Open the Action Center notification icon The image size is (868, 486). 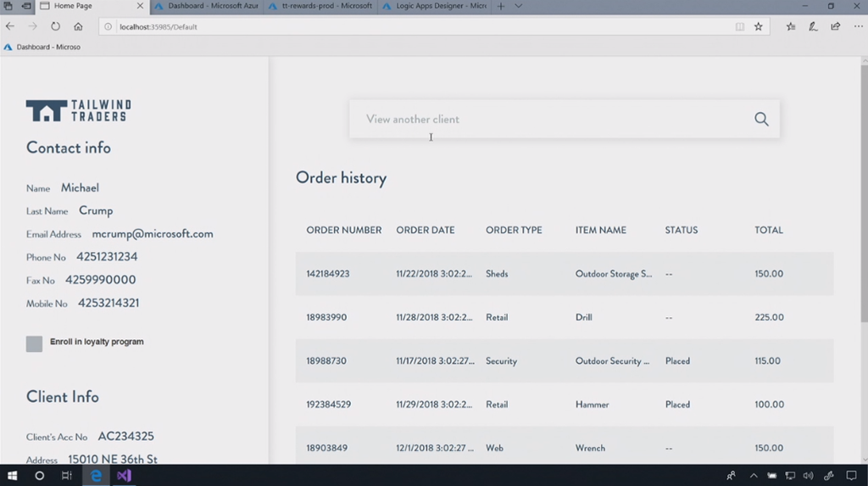tap(851, 476)
